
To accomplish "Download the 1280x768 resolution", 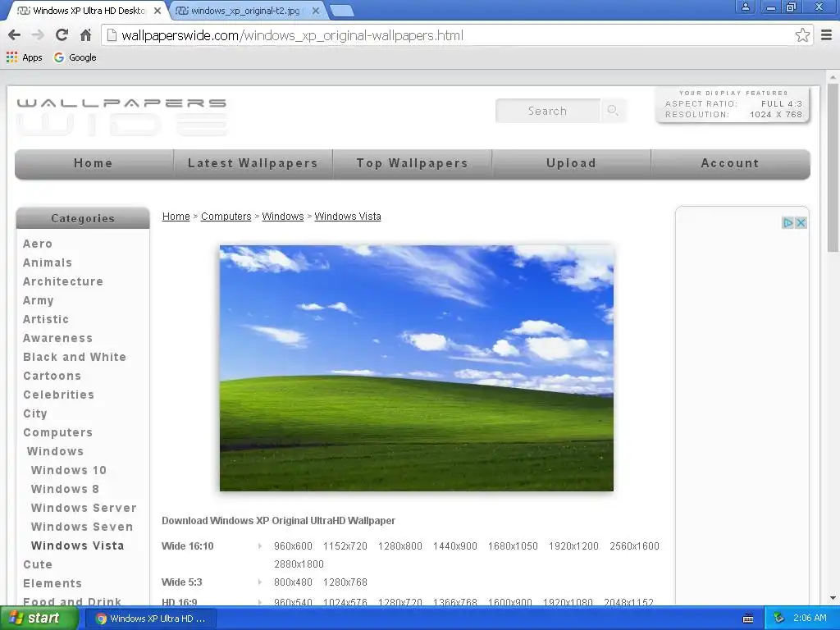I will [x=345, y=582].
